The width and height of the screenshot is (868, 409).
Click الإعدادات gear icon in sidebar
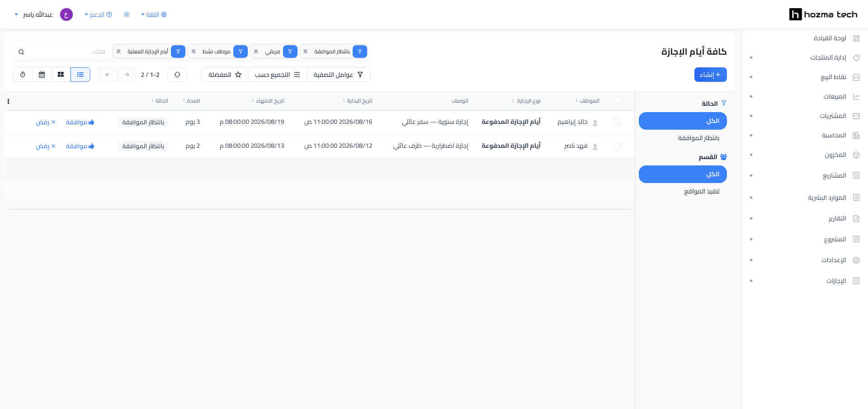pos(856,260)
